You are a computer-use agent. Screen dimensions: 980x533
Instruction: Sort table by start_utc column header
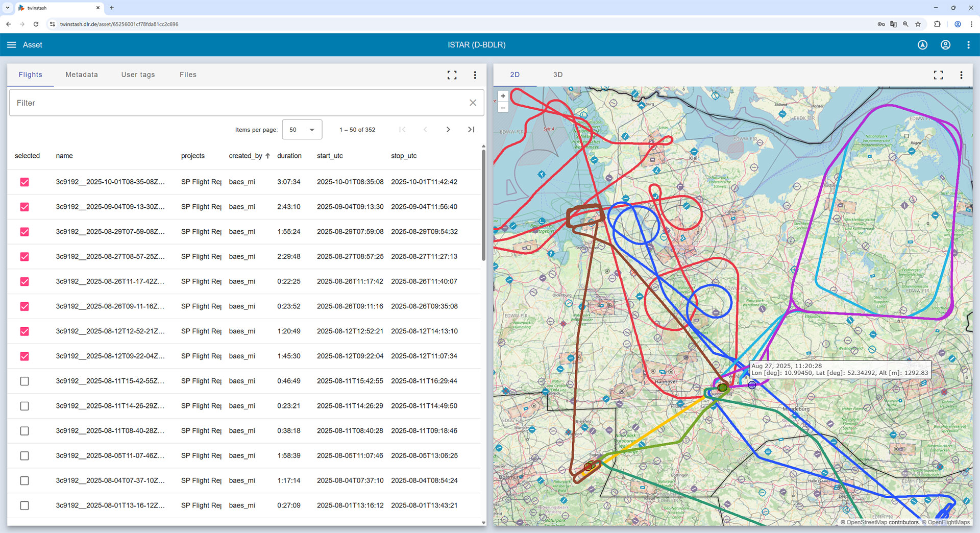[330, 156]
